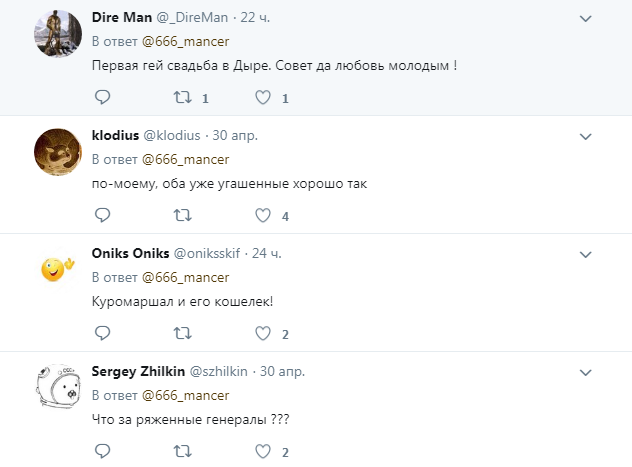
Task: Reply to Sergey Zhilkin's tweet
Action: [101, 450]
